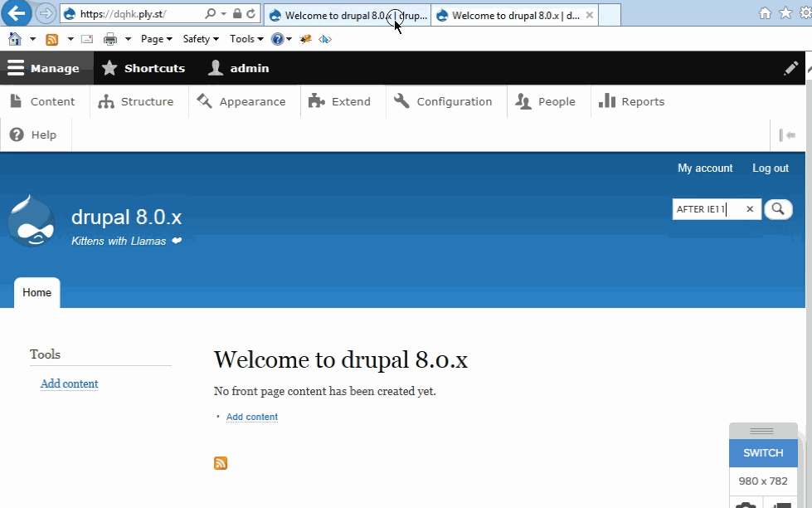Click the bug icon in the command bar
Image resolution: width=812 pixels, height=508 pixels.
click(x=305, y=39)
